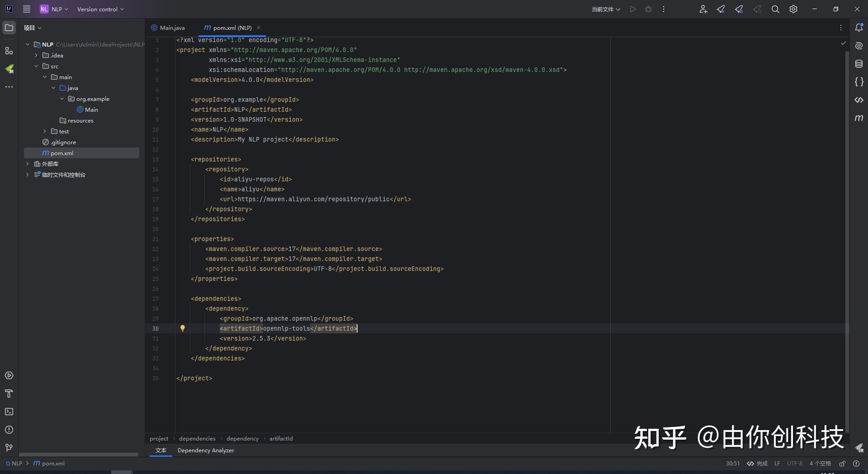Open the Terminal tool window
The height and width of the screenshot is (474, 868).
coord(9,412)
